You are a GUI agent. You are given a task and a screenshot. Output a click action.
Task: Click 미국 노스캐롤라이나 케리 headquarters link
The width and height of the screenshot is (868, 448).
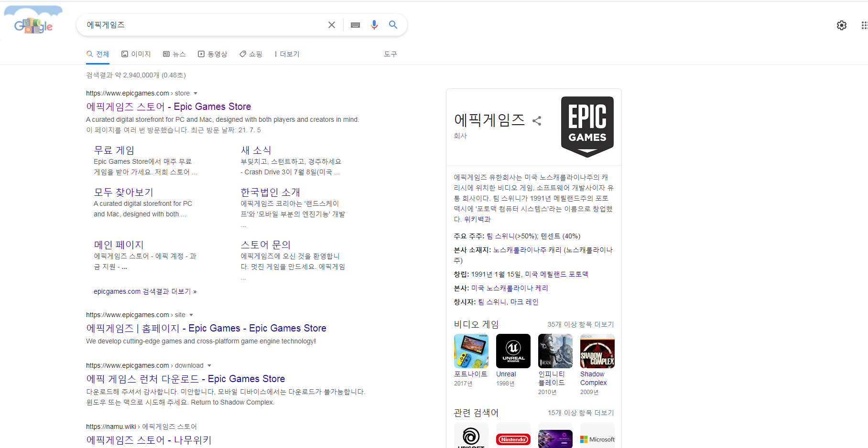coord(510,288)
